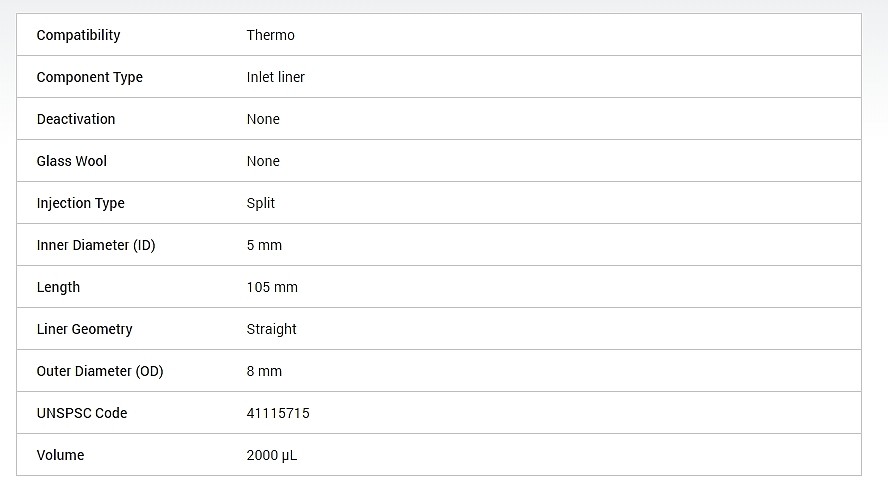The width and height of the screenshot is (888, 499).
Task: Click the Glass Wool label
Action: pyautogui.click(x=71, y=161)
